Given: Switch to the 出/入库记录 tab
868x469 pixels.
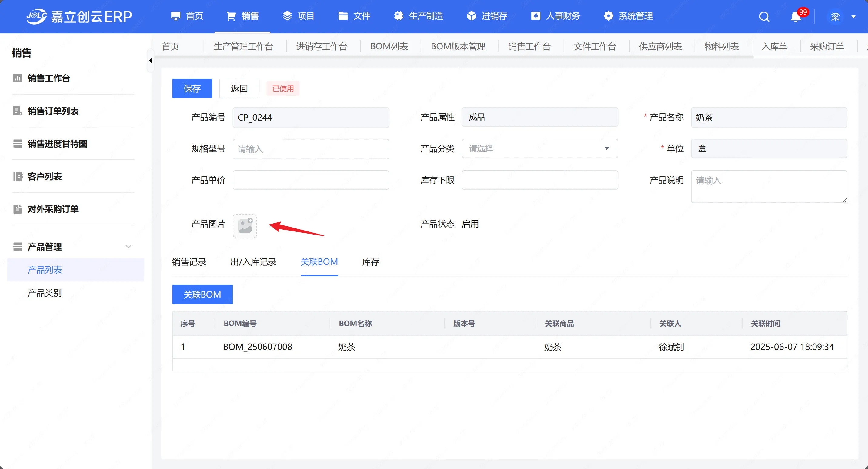Looking at the screenshot, I should 253,262.
